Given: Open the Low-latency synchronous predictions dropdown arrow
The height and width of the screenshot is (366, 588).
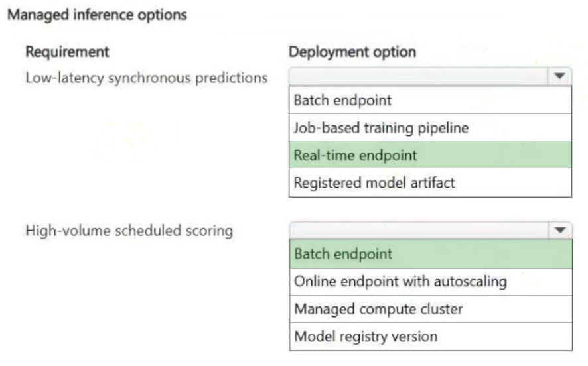Looking at the screenshot, I should 559,76.
